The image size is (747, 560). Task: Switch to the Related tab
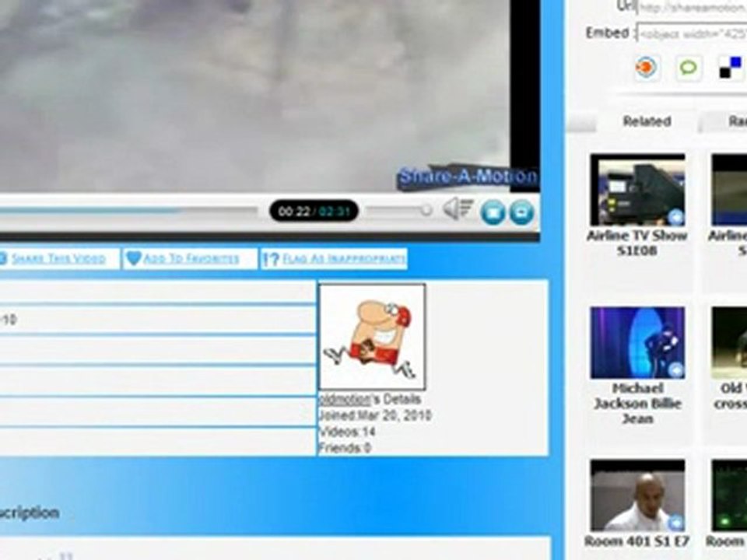pos(647,121)
